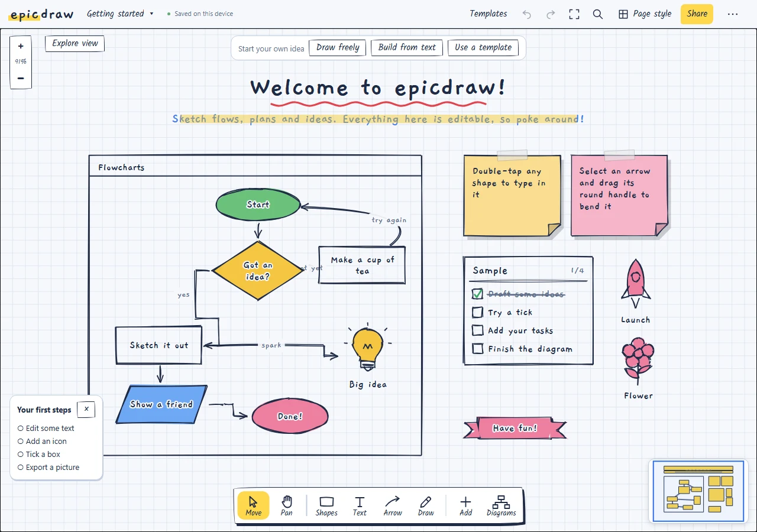The width and height of the screenshot is (757, 532).
Task: Enter fullscreen mode
Action: click(x=574, y=14)
